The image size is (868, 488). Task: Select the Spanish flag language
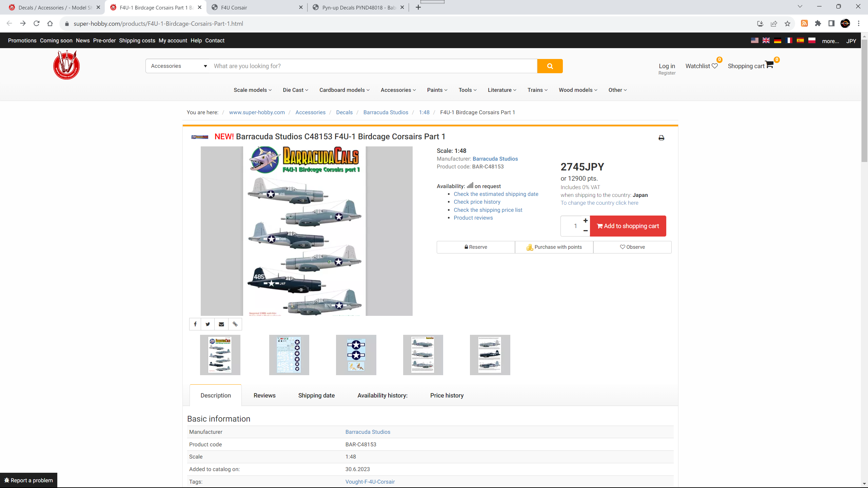800,40
